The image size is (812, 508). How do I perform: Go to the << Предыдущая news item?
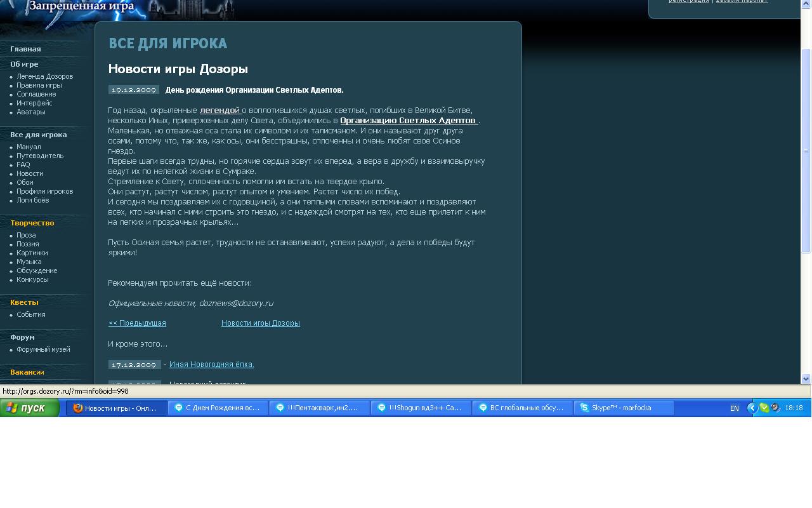point(137,323)
